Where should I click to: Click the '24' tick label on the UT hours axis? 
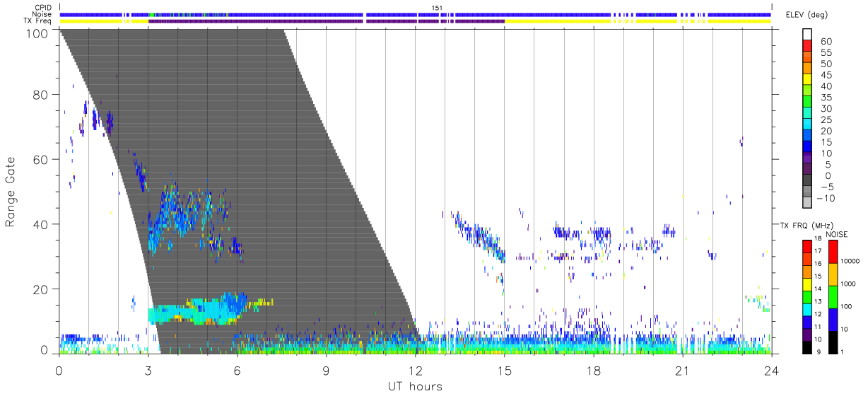point(772,369)
